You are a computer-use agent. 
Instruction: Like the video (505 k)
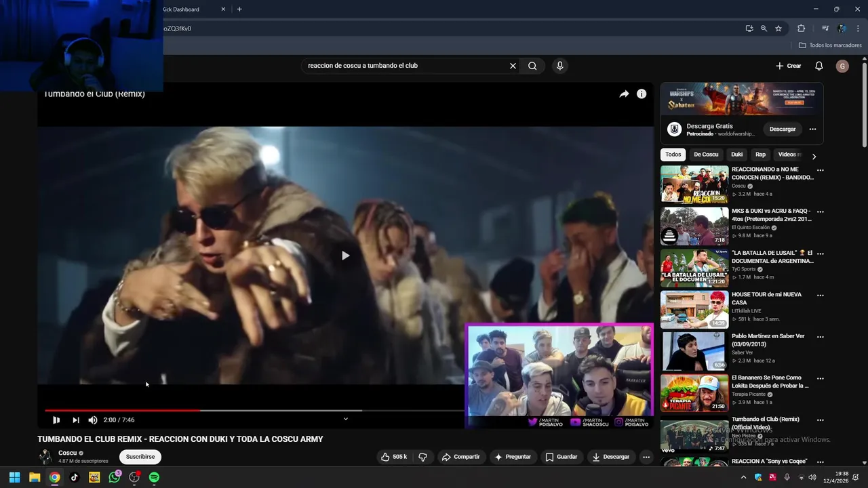click(x=394, y=457)
